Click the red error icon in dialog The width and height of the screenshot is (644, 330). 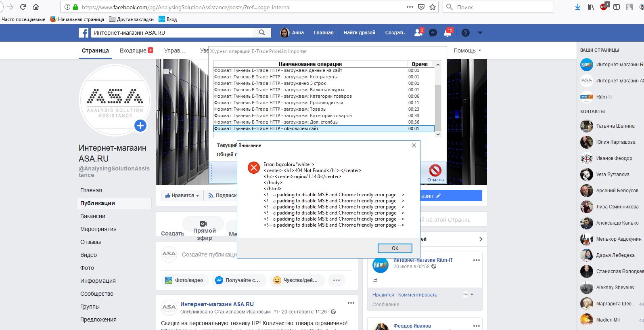click(254, 168)
